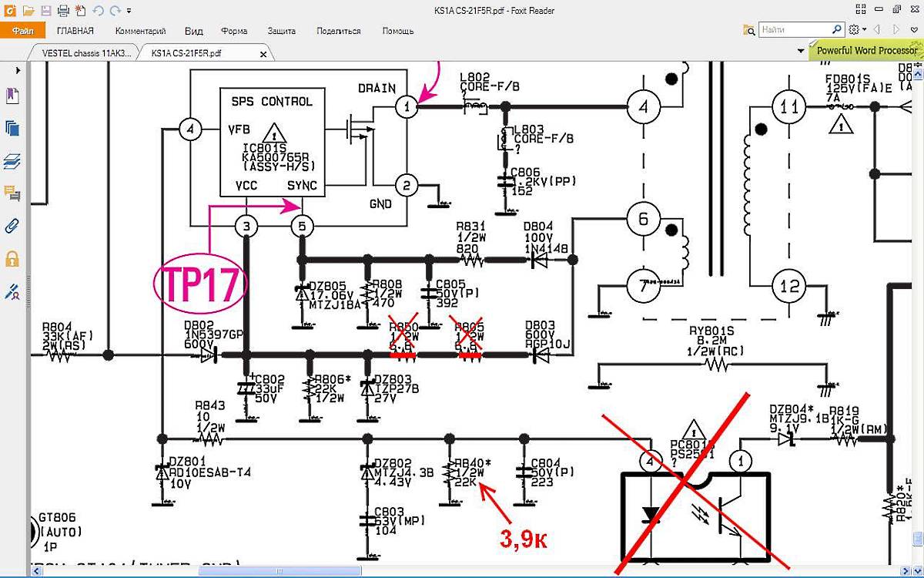Click the Powerful Word Processor banner

click(x=866, y=50)
